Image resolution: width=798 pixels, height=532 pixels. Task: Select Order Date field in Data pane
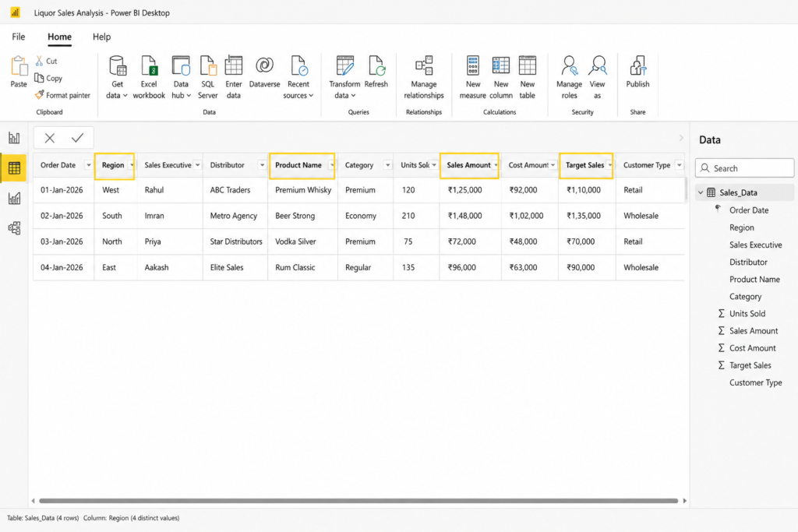point(749,210)
